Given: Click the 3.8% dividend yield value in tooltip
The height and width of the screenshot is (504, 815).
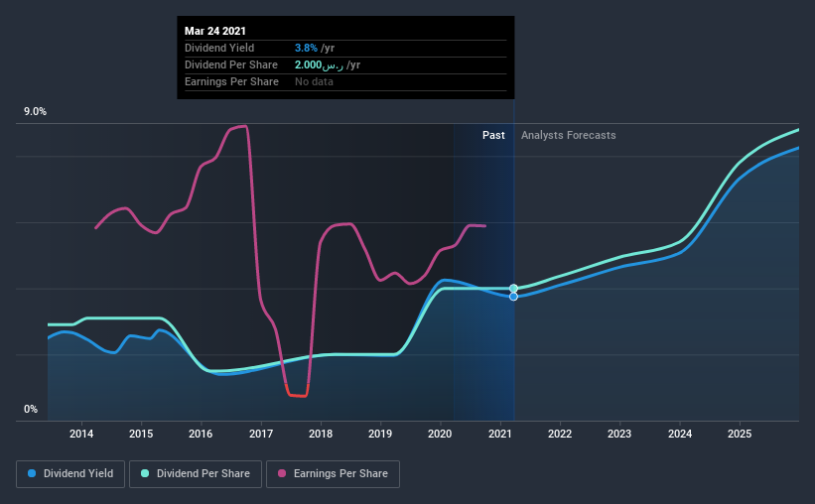Looking at the screenshot, I should [306, 48].
